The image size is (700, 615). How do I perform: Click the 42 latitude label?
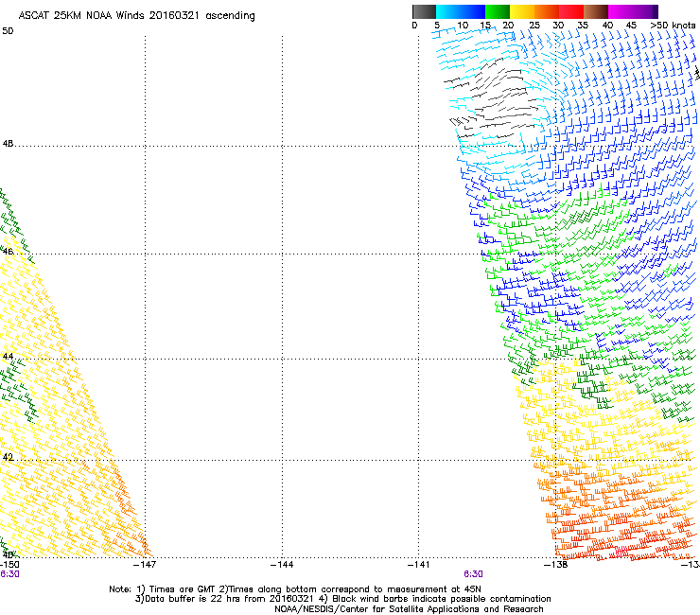click(x=8, y=457)
